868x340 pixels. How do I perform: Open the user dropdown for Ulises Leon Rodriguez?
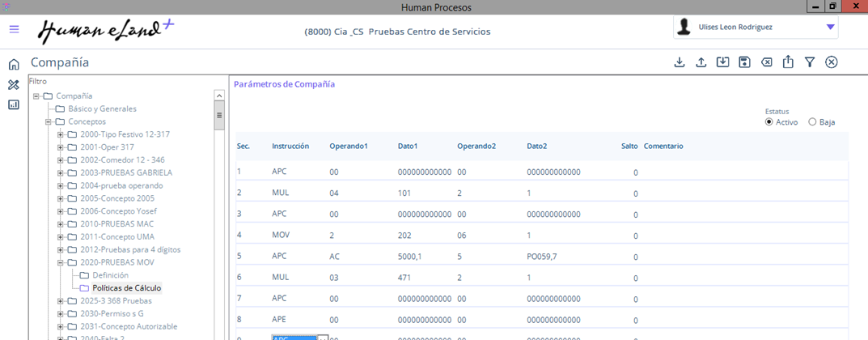click(x=830, y=28)
